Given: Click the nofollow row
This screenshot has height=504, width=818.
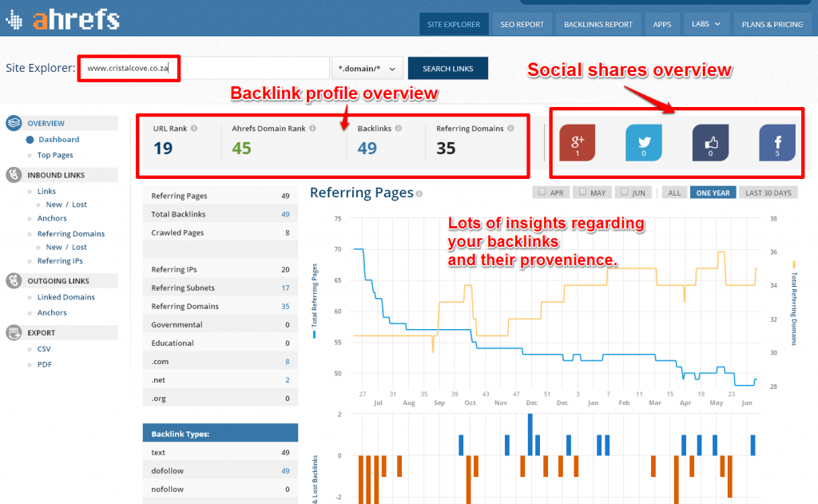Looking at the screenshot, I should (220, 490).
